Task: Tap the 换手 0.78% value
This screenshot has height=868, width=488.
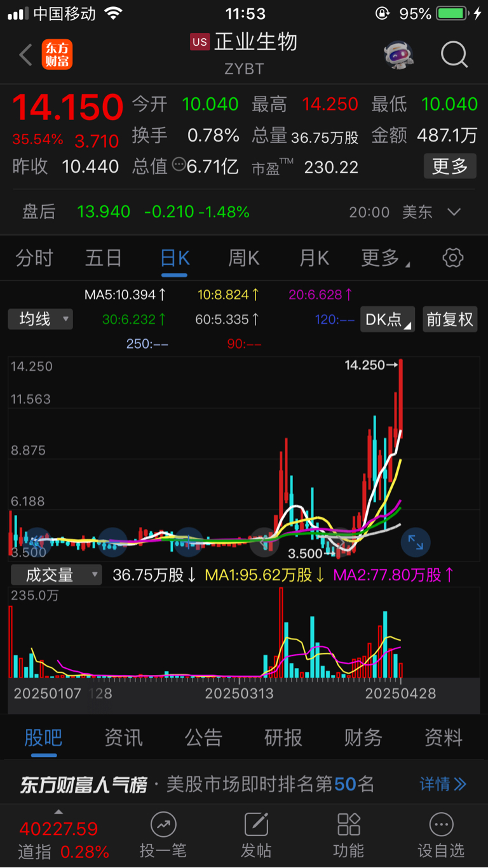Action: coord(213,135)
